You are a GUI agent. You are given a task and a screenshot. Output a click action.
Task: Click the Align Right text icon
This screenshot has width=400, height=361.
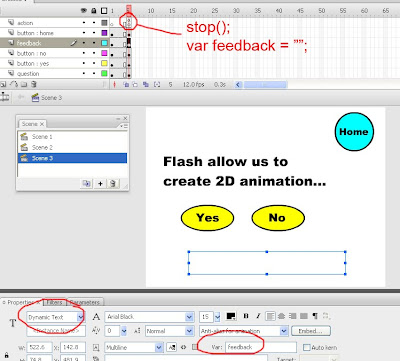293,316
